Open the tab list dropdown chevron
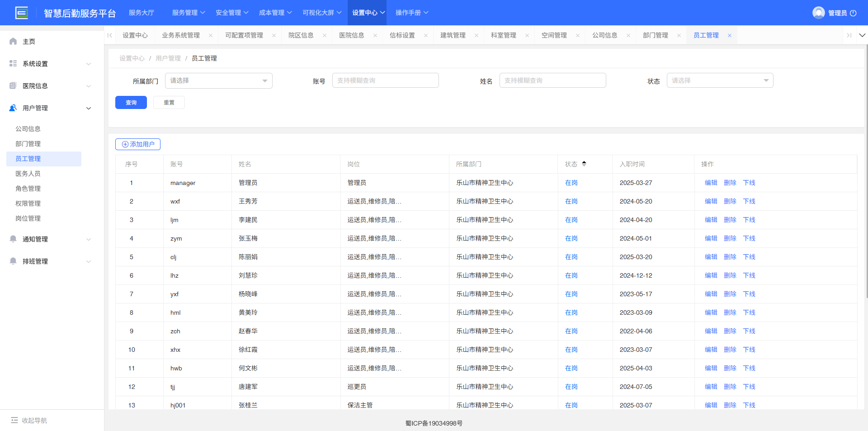 coord(862,35)
